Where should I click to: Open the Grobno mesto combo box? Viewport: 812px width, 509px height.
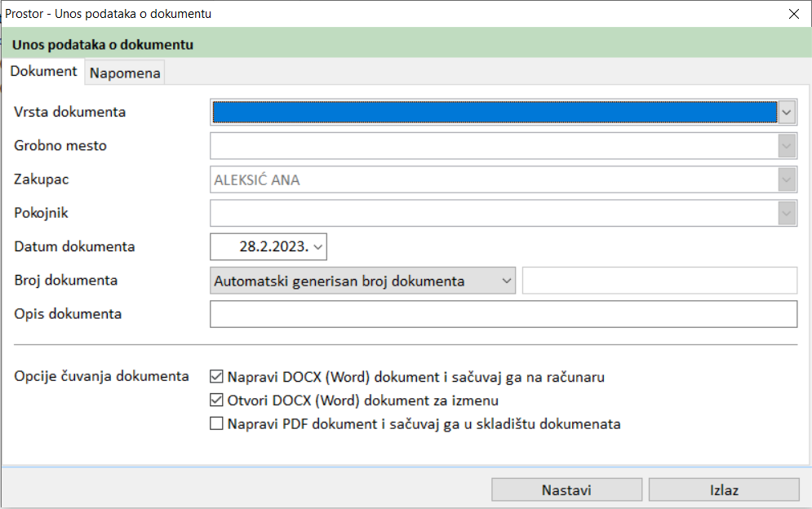(787, 146)
